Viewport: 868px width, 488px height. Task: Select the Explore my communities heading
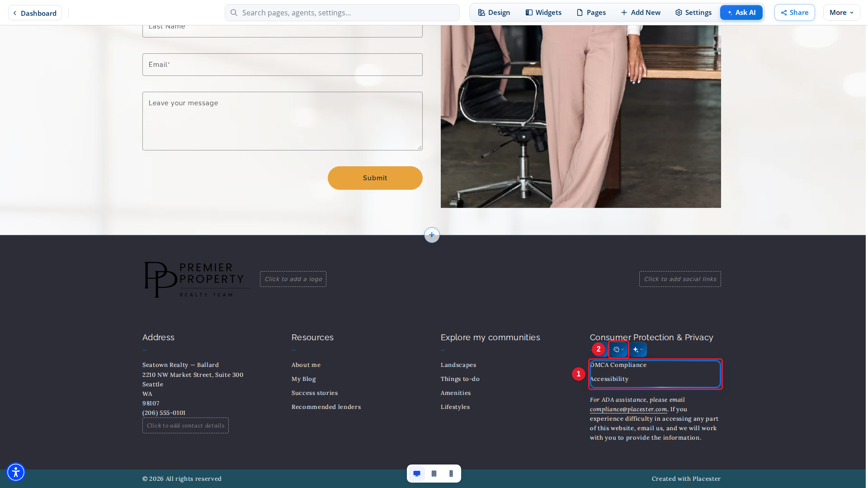[491, 338]
